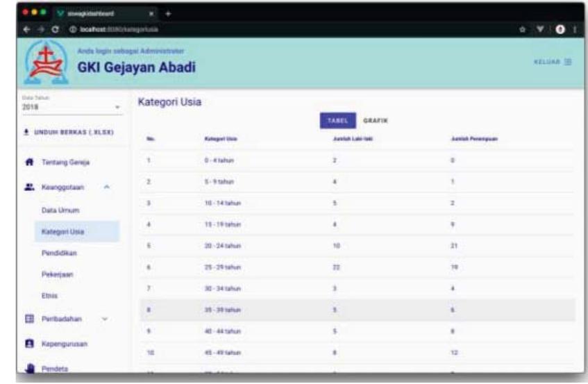Click the '0 - 4 tahun' row cell
This screenshot has width=588, height=384.
coord(219,160)
